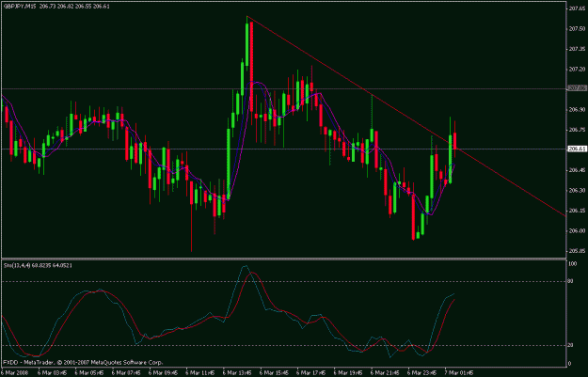This screenshot has width=588, height=377.
Task: Click the GBPJPY,M15 chart title text
Action: [20, 7]
